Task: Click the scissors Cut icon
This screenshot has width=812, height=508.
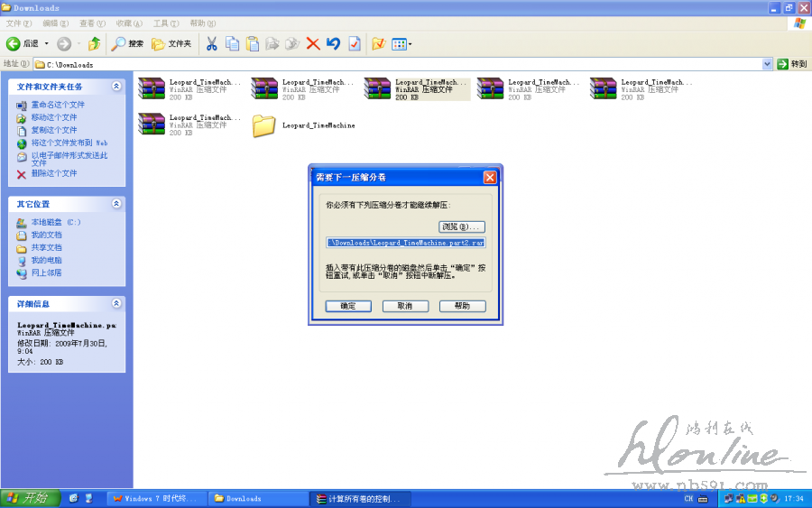Action: click(x=211, y=43)
